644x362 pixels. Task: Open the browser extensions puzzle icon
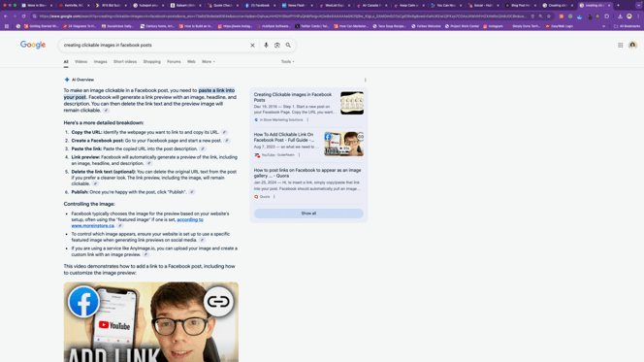point(606,16)
